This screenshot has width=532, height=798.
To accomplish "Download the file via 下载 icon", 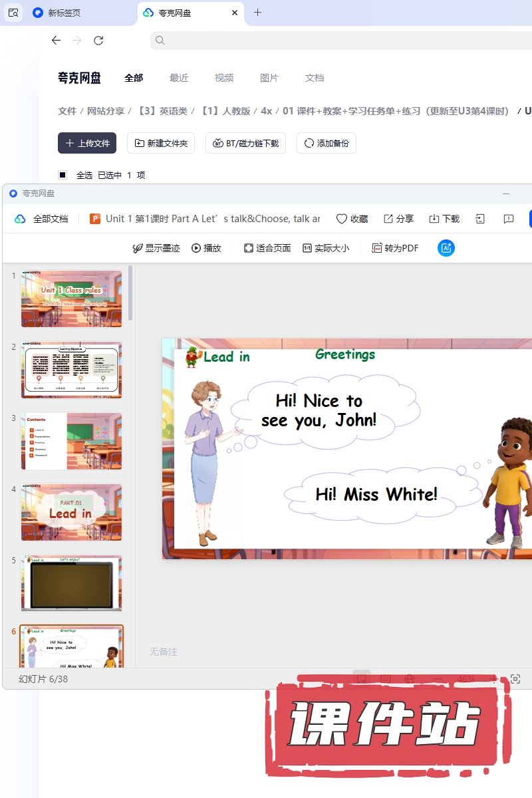I will 434,219.
